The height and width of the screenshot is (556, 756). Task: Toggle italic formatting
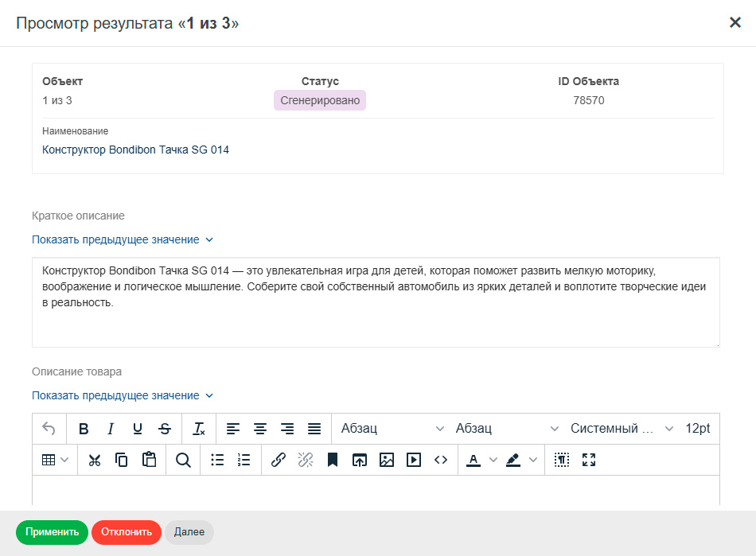coord(111,428)
